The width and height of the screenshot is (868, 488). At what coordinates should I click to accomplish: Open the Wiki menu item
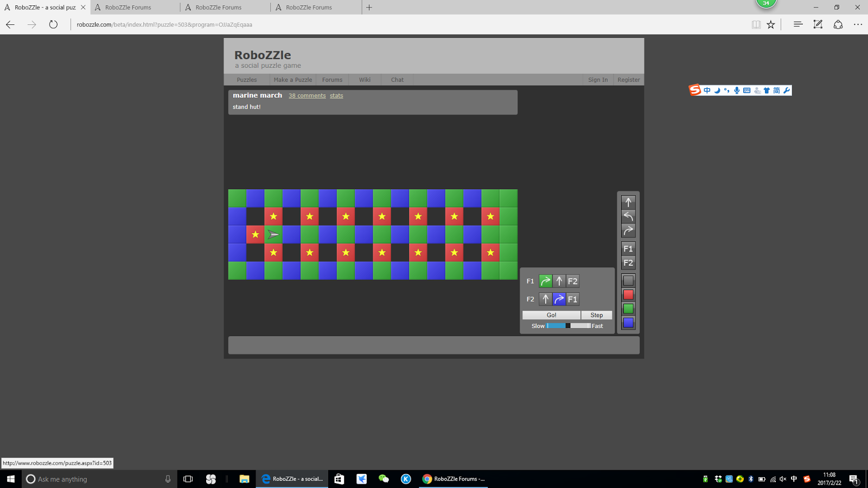365,80
